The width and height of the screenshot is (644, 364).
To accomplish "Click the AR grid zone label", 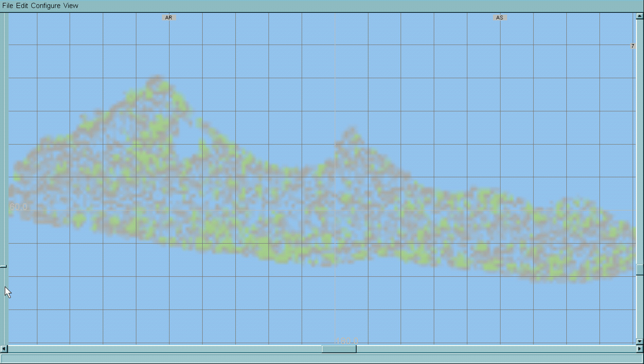I will [169, 18].
